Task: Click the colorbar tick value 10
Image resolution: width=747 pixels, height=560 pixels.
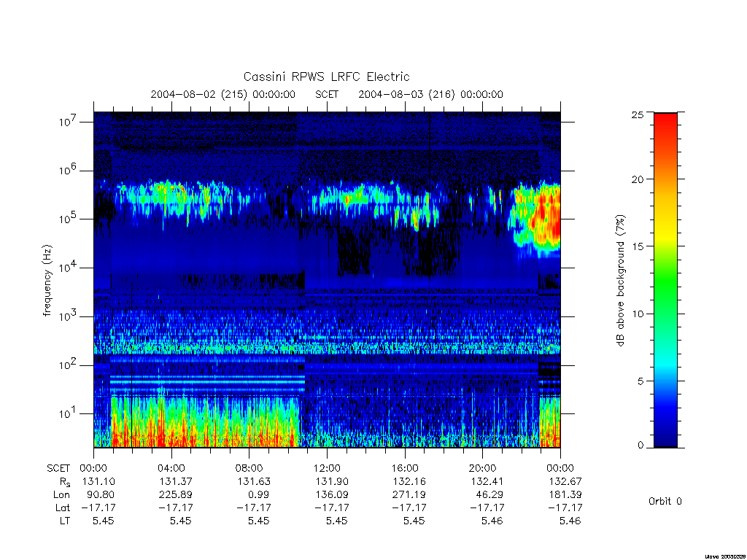Action: [x=638, y=314]
